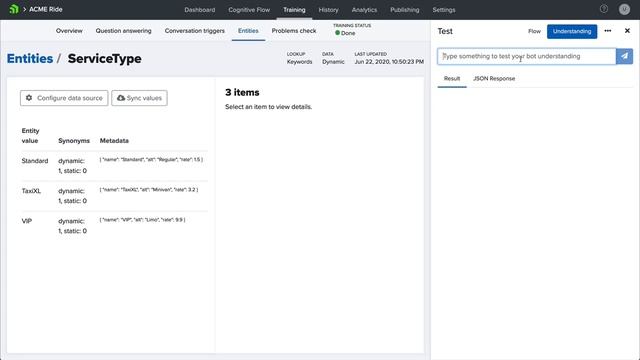Open the JSON Response tab
Viewport: 640px width, 360px height.
pos(494,78)
